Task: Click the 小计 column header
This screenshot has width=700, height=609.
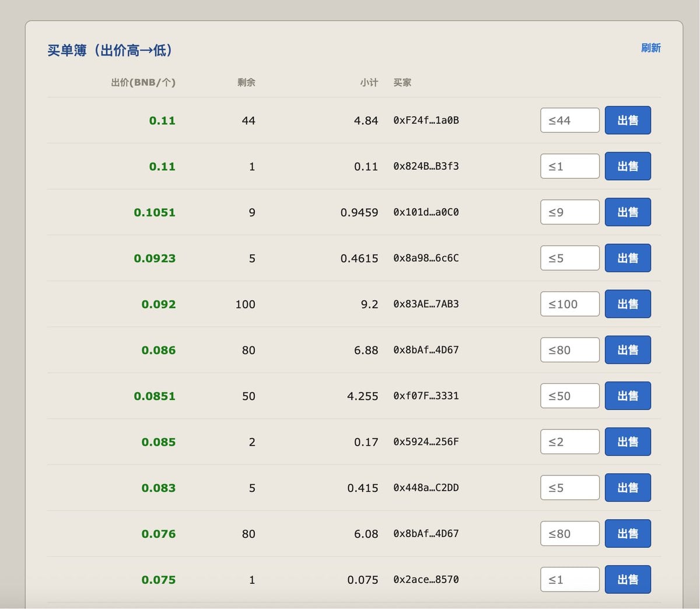Action: point(369,82)
